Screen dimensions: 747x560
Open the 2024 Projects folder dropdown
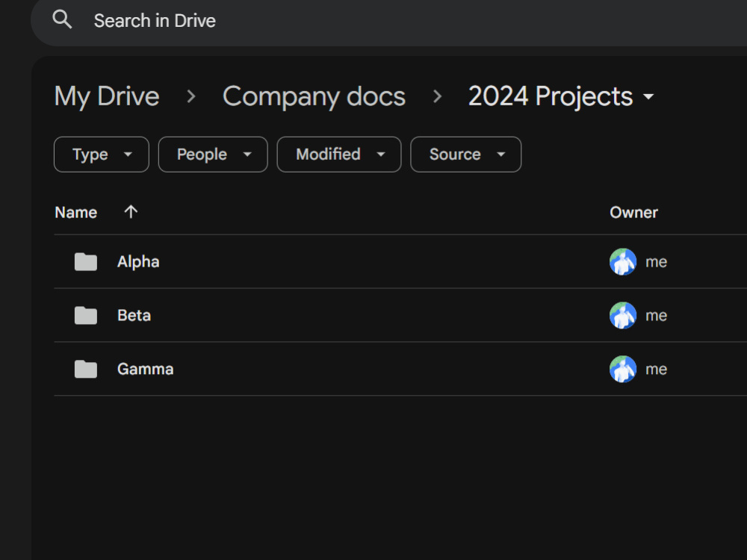561,96
